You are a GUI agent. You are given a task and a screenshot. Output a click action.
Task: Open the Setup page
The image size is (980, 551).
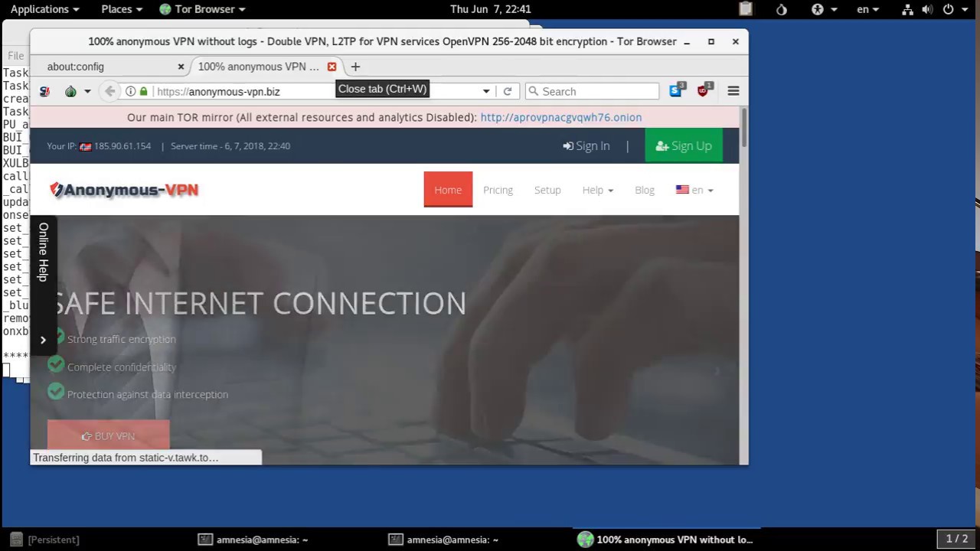547,190
